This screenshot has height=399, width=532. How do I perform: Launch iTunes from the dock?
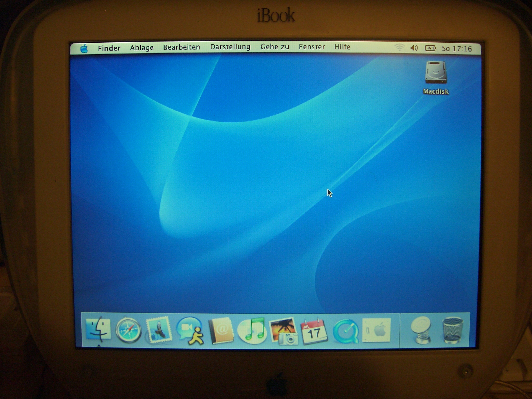click(252, 330)
